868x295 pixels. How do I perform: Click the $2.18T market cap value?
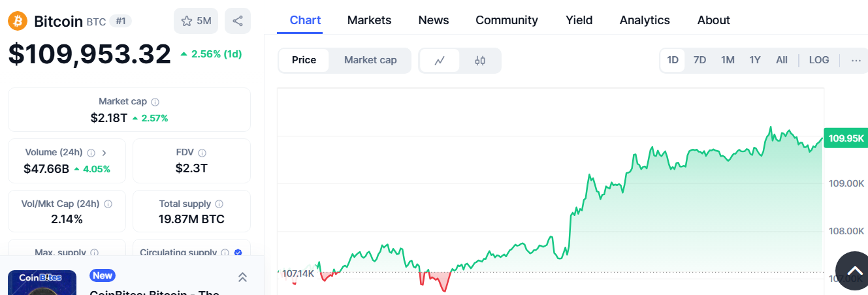tap(109, 118)
